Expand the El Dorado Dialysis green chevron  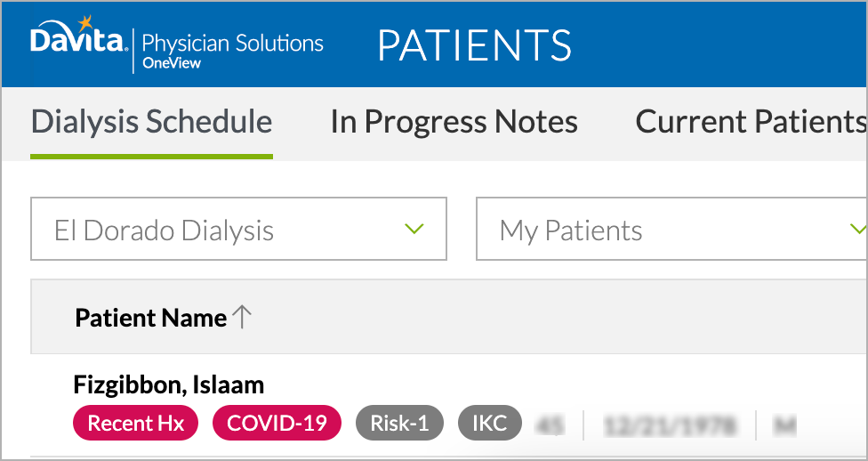[x=414, y=229]
